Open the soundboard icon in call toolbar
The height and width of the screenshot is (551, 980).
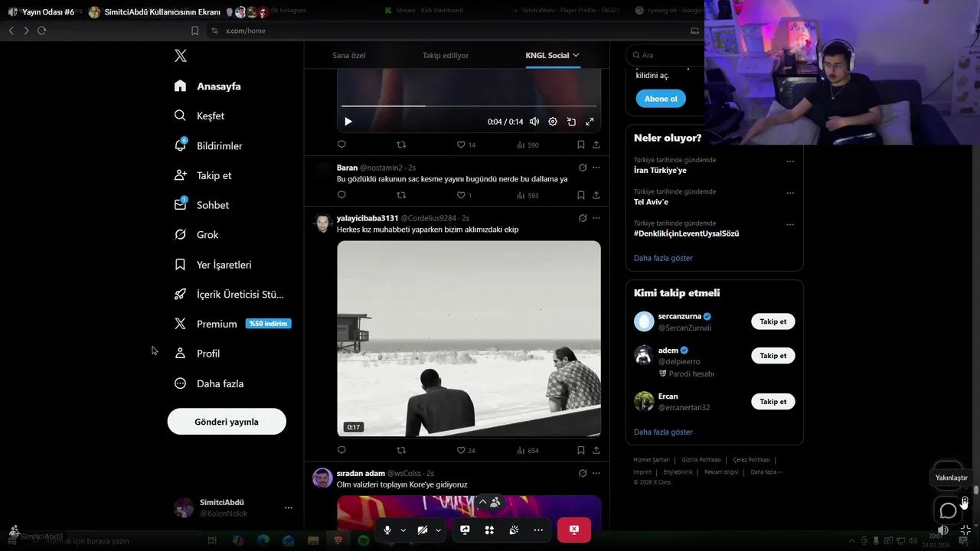pos(514,530)
